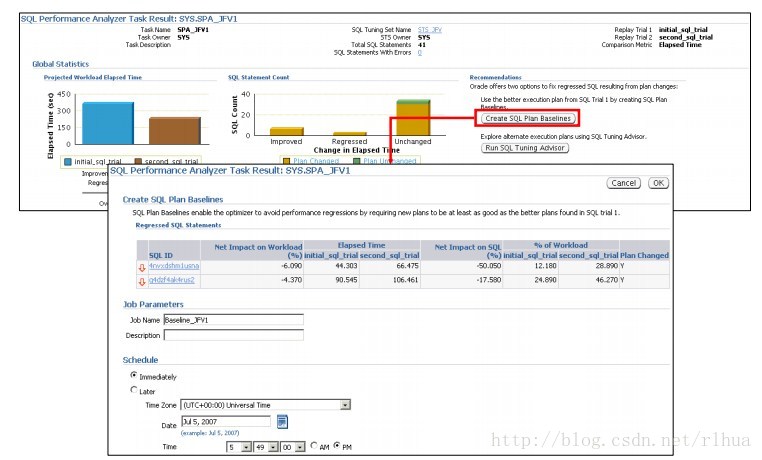The height and width of the screenshot is (460, 762).
Task: Open the SQL Statements With Errors count link
Action: tap(420, 52)
